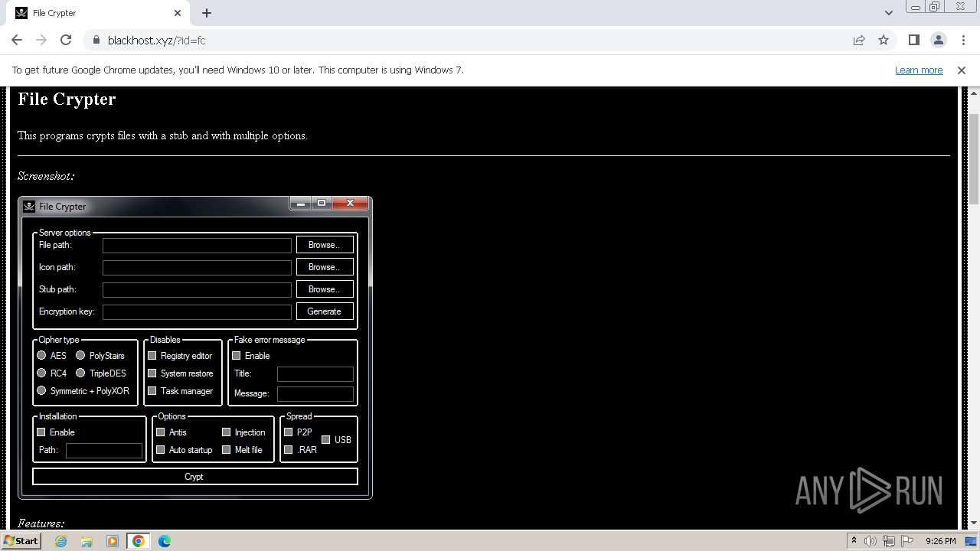980x551 pixels.
Task: Click the Installation Path field
Action: (x=104, y=450)
